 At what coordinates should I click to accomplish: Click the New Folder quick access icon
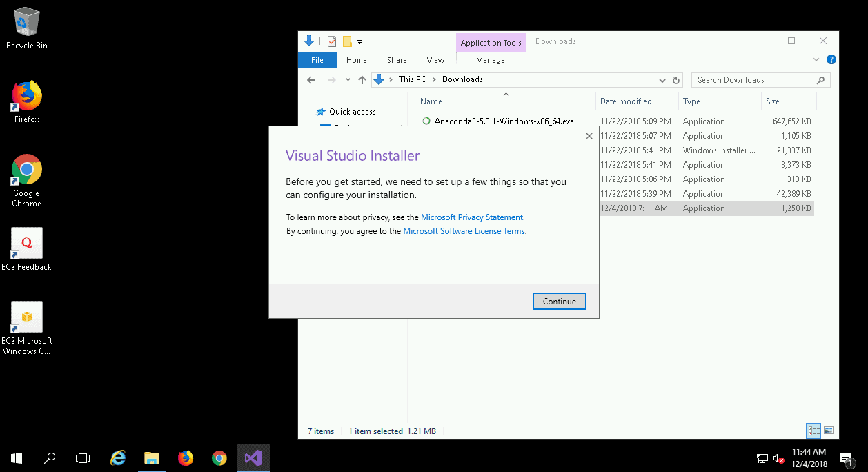click(x=347, y=41)
